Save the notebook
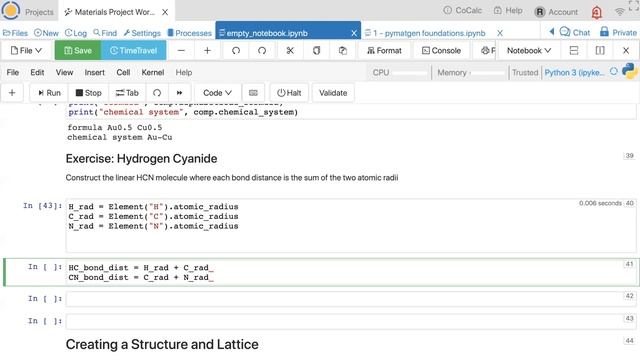This screenshot has width=640, height=360. pyautogui.click(x=78, y=50)
